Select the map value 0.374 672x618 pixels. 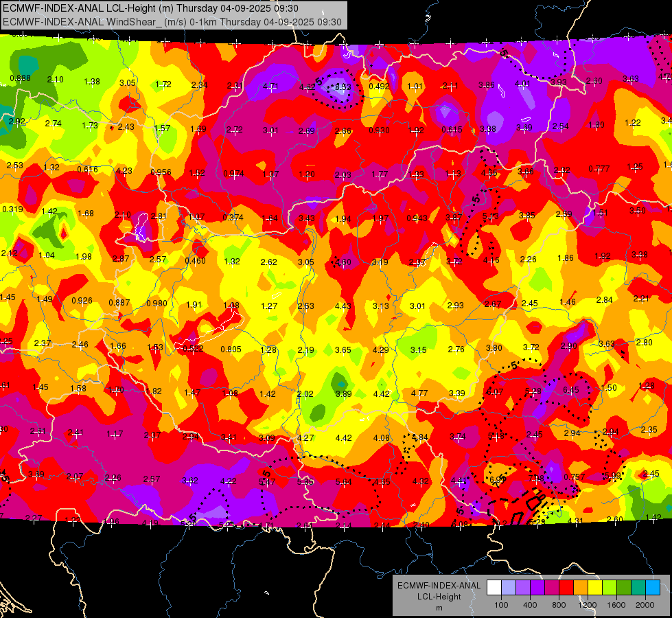pos(233,218)
